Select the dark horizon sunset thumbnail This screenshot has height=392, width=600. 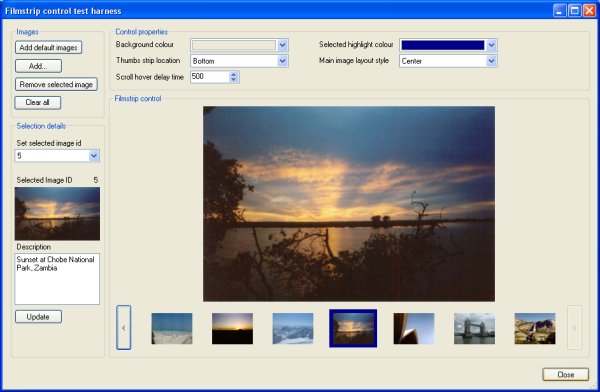(232, 328)
